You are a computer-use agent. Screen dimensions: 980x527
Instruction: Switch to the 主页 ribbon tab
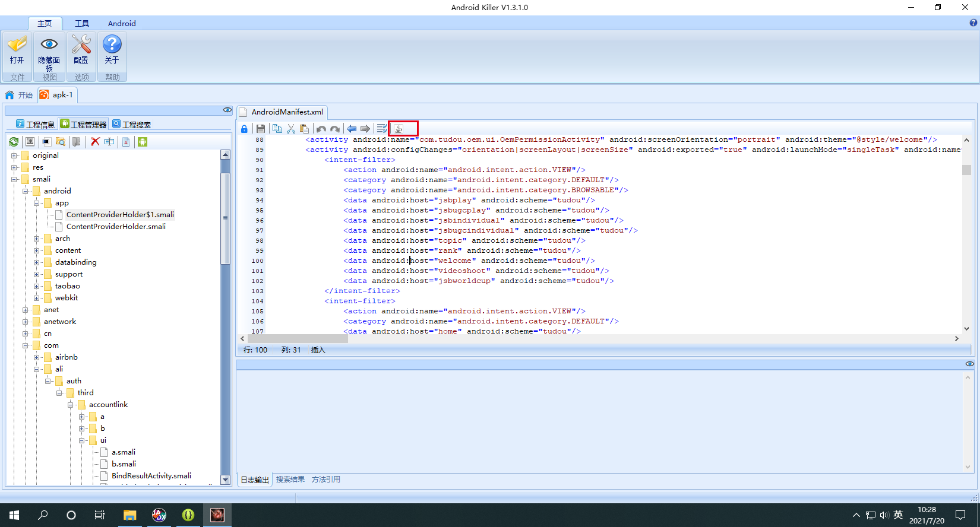point(45,23)
